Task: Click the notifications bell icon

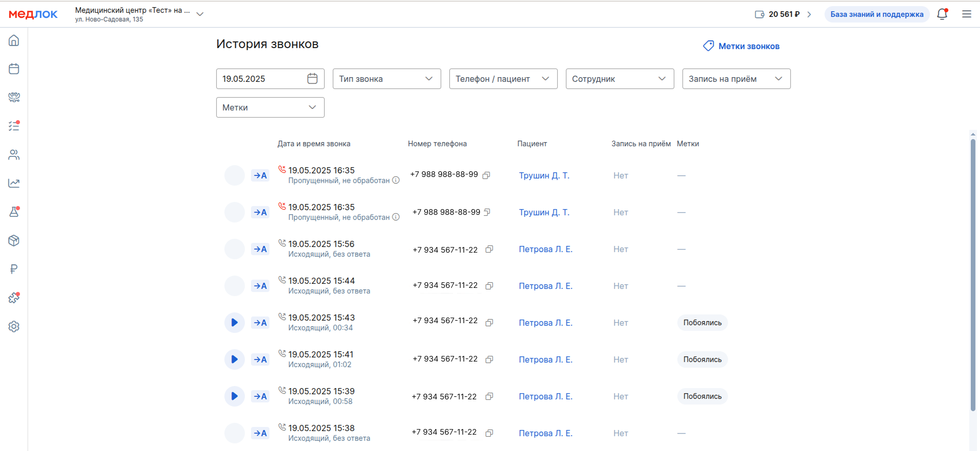Action: pos(942,14)
